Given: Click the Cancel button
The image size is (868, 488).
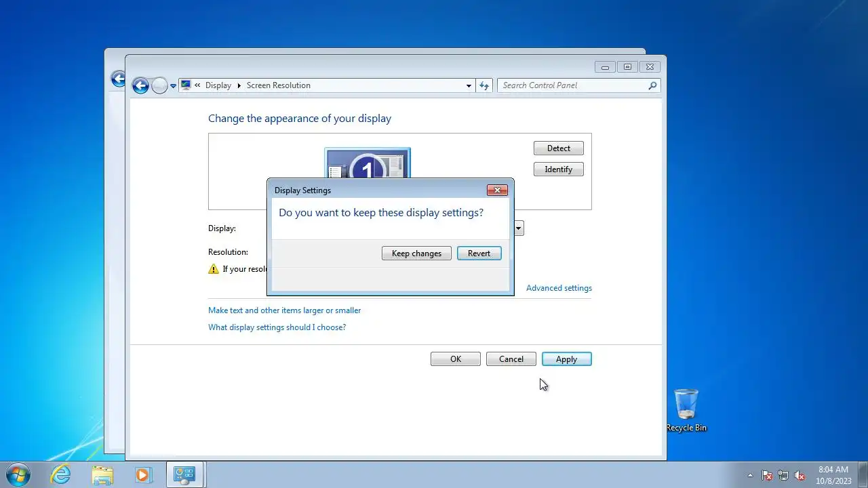Looking at the screenshot, I should [x=511, y=359].
